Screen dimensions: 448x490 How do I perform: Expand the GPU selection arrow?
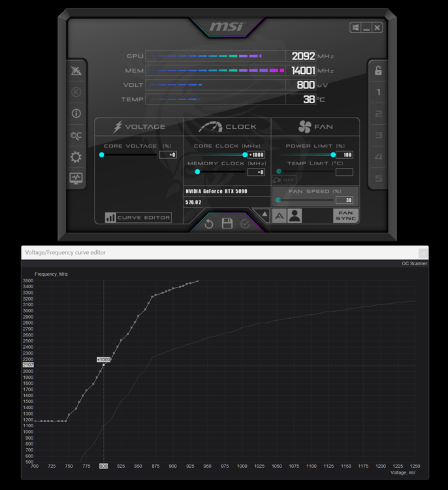click(x=264, y=214)
